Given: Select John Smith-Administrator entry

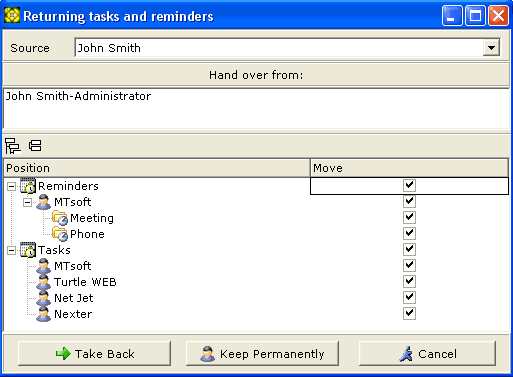Looking at the screenshot, I should pos(78,96).
